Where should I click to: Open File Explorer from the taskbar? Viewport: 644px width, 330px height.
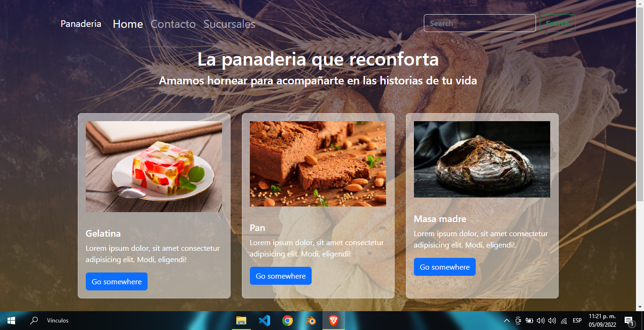242,321
